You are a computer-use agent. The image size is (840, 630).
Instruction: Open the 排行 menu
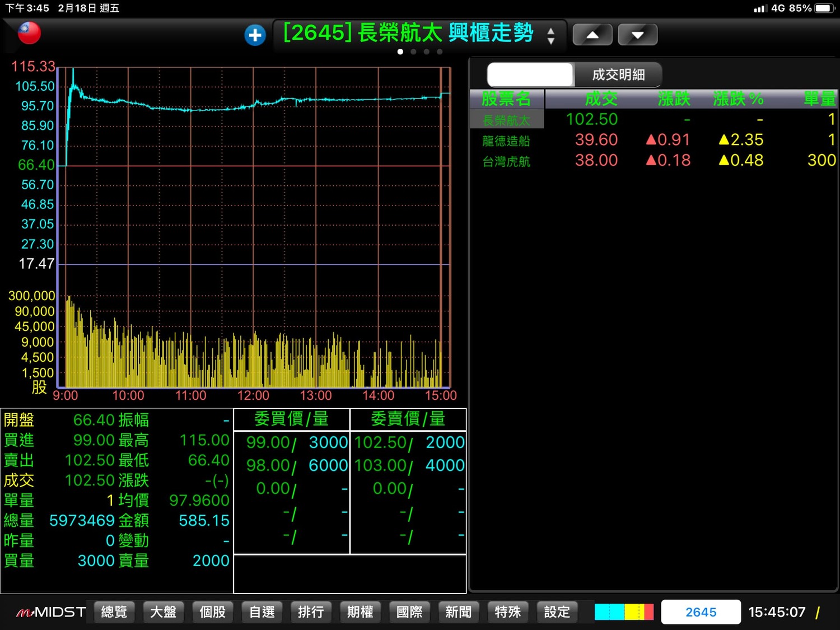(x=311, y=612)
